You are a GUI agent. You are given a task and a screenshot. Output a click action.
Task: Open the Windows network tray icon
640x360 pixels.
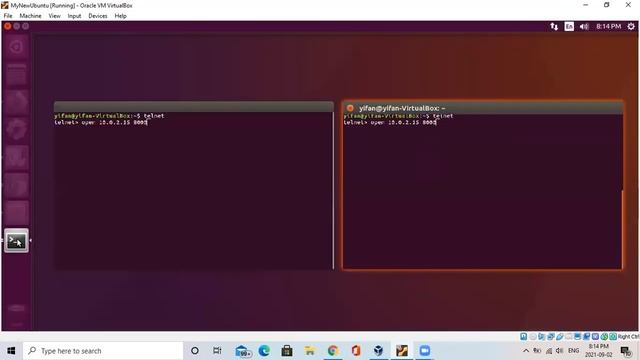click(x=549, y=351)
